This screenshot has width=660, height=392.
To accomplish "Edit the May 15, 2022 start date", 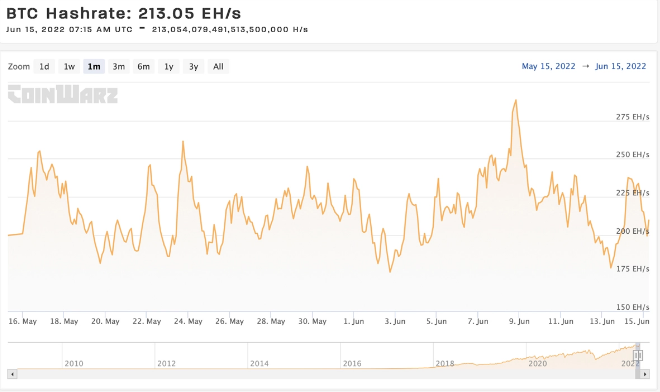I will [x=548, y=66].
